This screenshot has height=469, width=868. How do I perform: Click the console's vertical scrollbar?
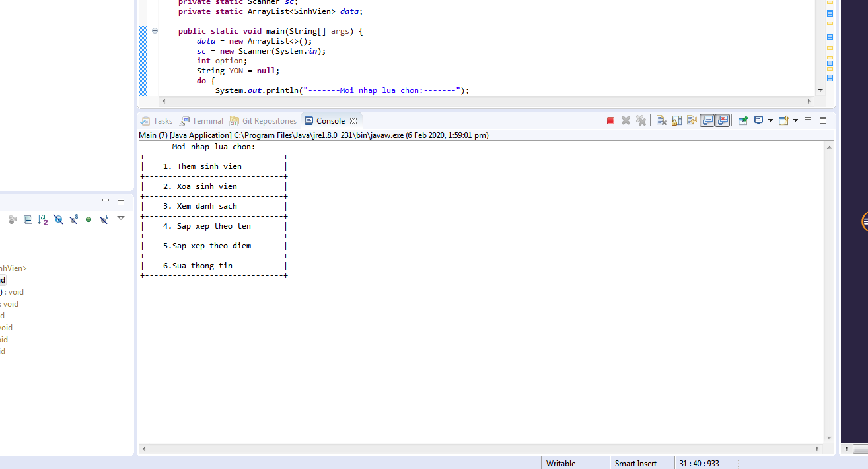tap(829, 291)
